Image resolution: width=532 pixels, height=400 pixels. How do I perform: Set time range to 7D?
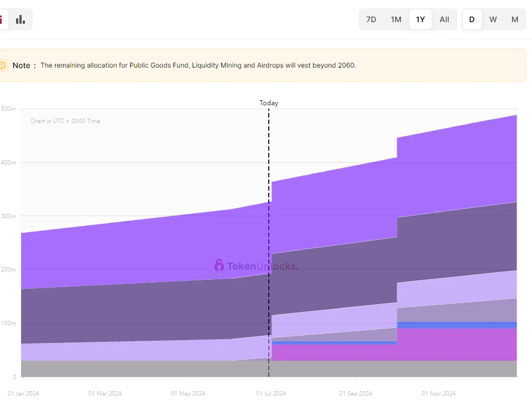point(371,19)
